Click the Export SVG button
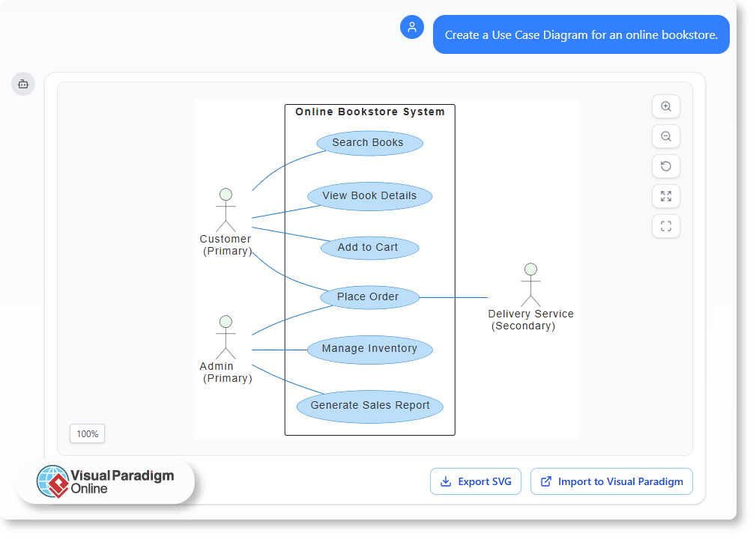Screen dimensions: 756x539 pos(475,481)
